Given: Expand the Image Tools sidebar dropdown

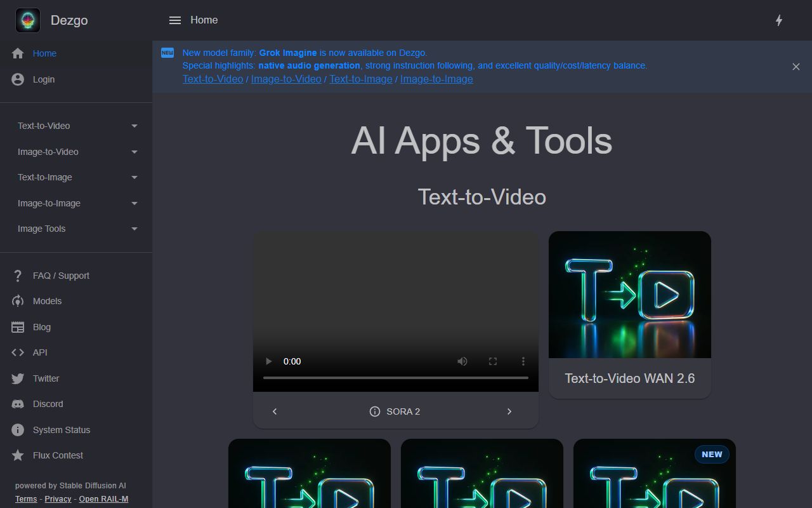Looking at the screenshot, I should 134,229.
